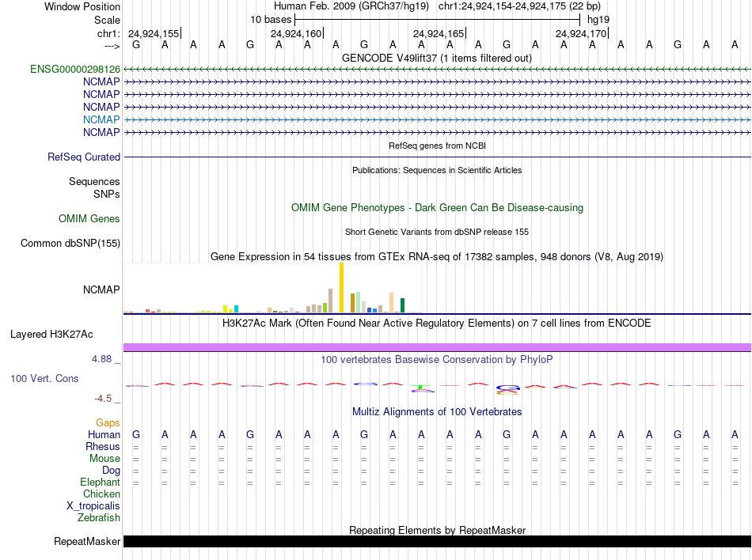Select the 100 Vert. Cons label
Image resolution: width=752 pixels, height=560 pixels.
point(44,379)
